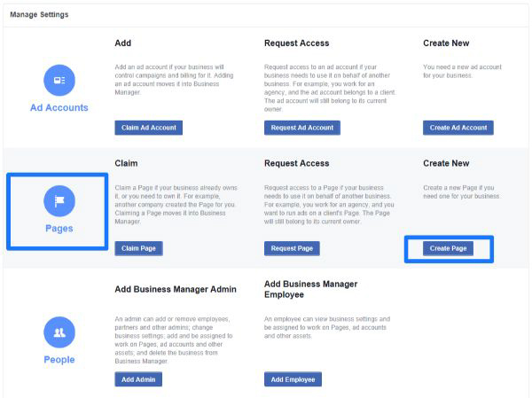Open the Ad Accounts label link
Viewport: 532px width, 398px height.
tap(59, 108)
